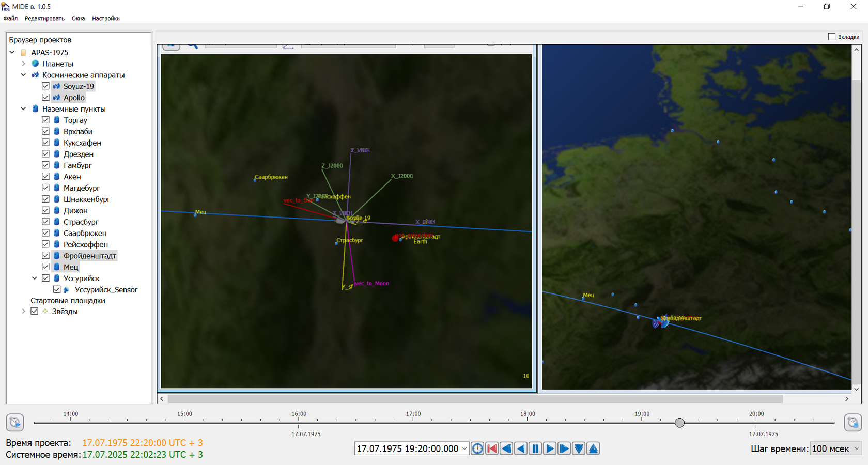Click the timeline slider handle
Screen dimensions: 868x465
[x=680, y=423]
